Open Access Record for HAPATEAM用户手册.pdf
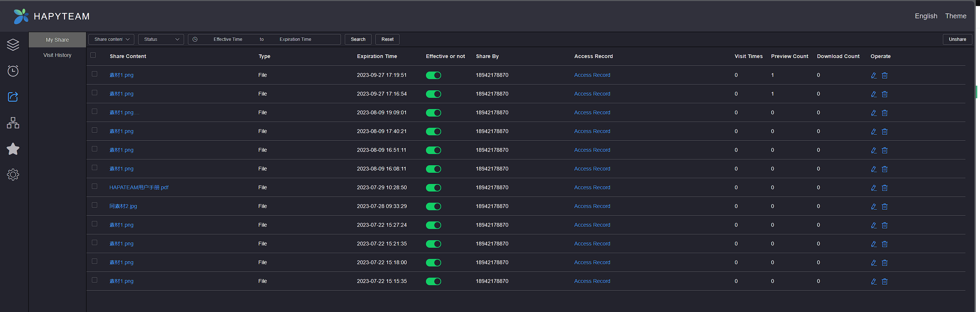 592,187
